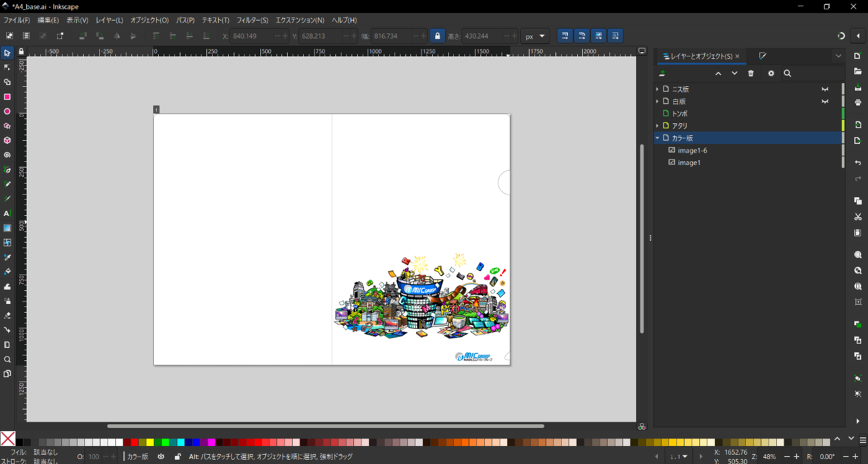
Task: Click the add new layer icon
Action: [662, 73]
